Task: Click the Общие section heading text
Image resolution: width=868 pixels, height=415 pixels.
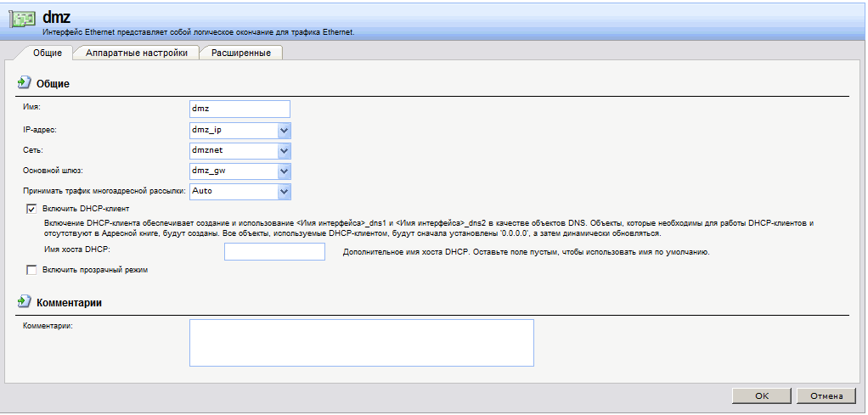Action: click(x=53, y=84)
